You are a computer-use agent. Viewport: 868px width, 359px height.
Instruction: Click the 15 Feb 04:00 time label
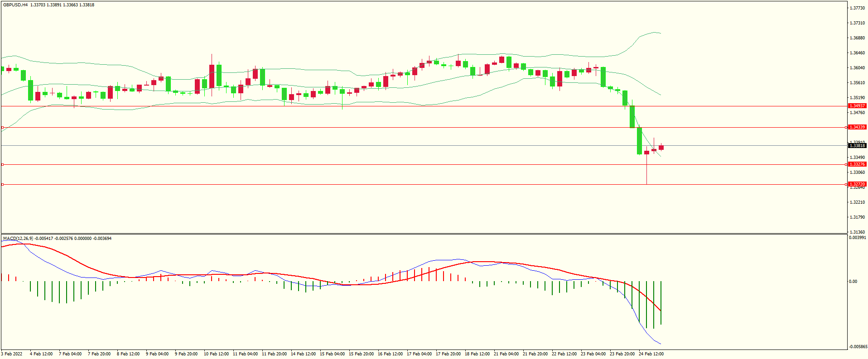pos(333,354)
